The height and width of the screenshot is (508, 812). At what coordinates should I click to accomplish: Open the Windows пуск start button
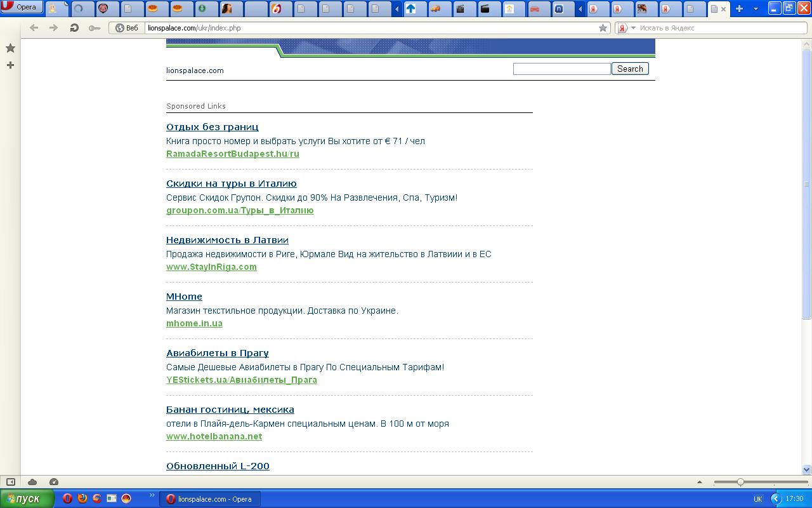tap(27, 498)
